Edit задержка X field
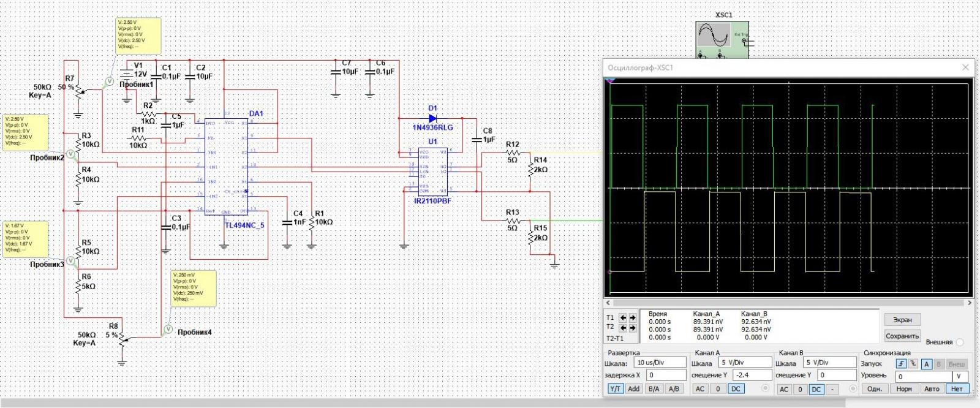The image size is (980, 408). pos(666,375)
